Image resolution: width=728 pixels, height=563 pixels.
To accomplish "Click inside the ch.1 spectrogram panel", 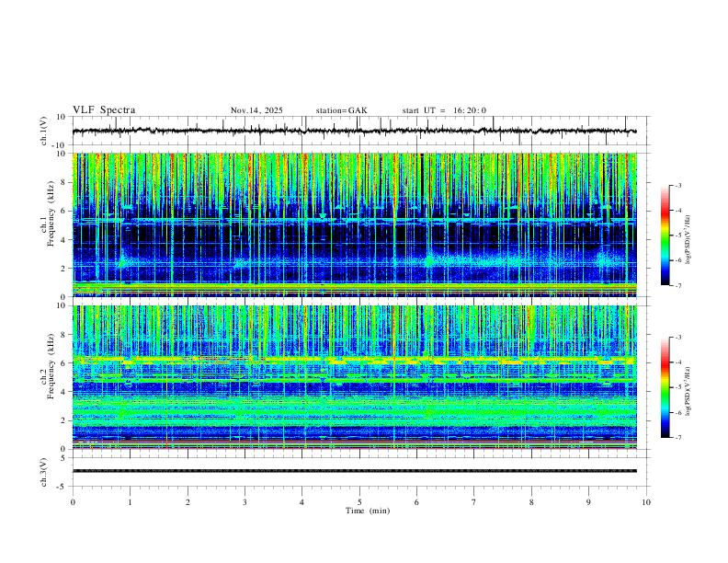I will pos(354,224).
